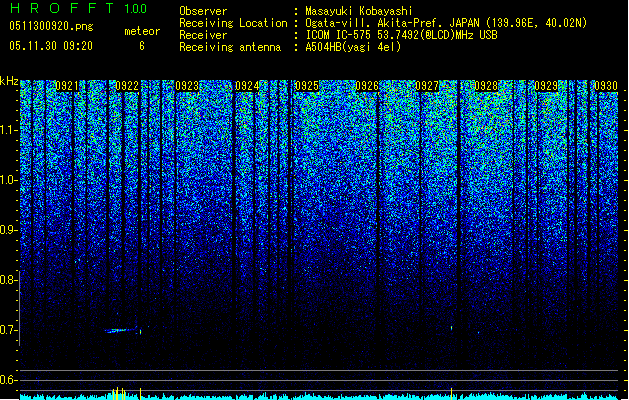This screenshot has height=400, width=629.
Task: Select the observer name Masayuki Kobayashi
Action: 359,11
